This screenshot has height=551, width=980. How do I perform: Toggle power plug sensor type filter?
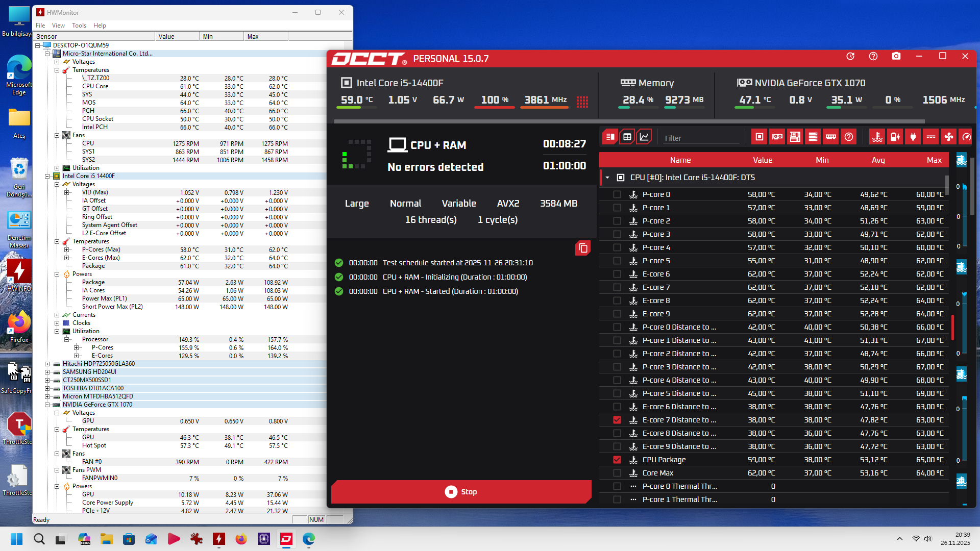coord(913,137)
